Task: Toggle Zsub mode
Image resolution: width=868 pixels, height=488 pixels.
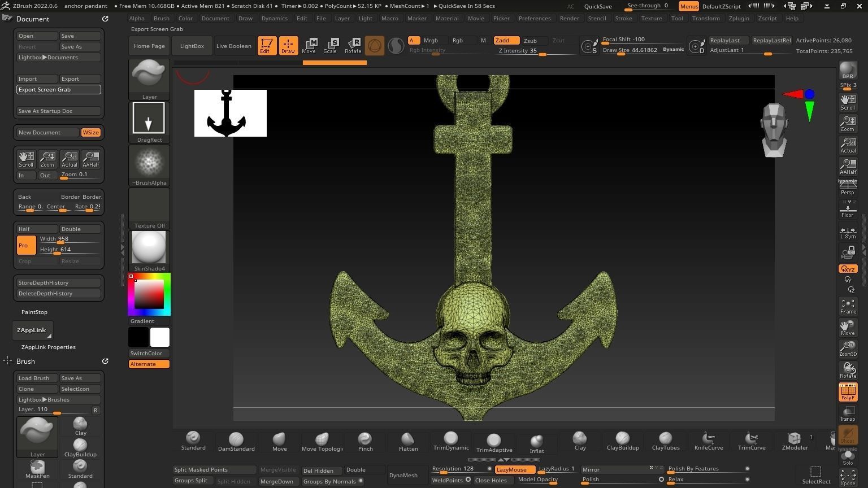Action: click(533, 41)
